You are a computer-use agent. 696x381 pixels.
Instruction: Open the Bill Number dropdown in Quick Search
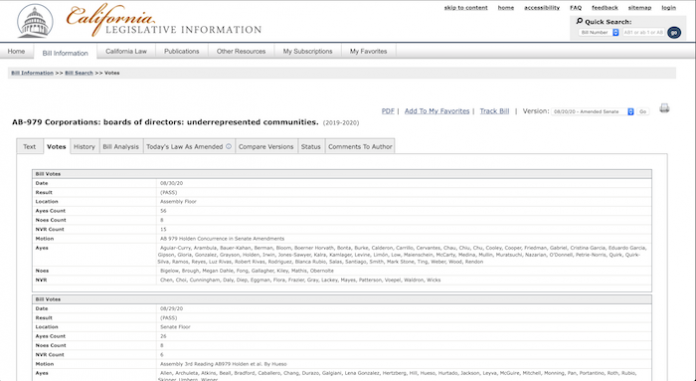pos(598,32)
